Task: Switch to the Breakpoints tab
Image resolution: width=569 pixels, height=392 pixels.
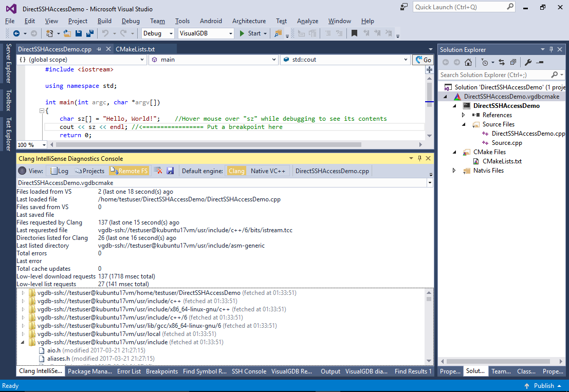Action: [162, 371]
